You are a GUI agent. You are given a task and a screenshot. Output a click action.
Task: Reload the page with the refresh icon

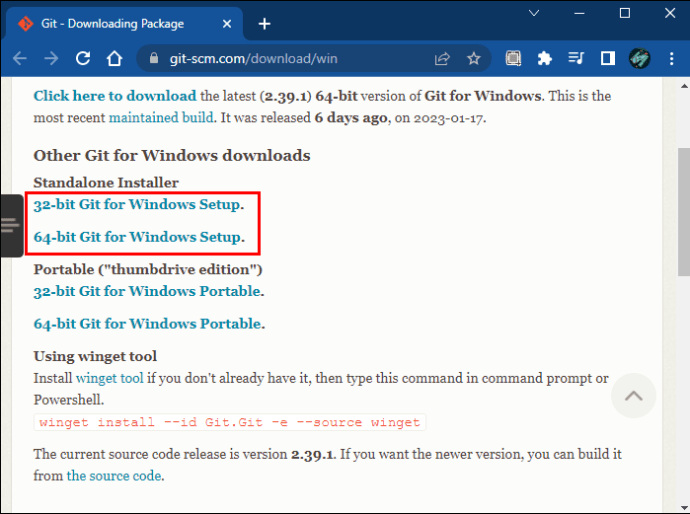83,58
